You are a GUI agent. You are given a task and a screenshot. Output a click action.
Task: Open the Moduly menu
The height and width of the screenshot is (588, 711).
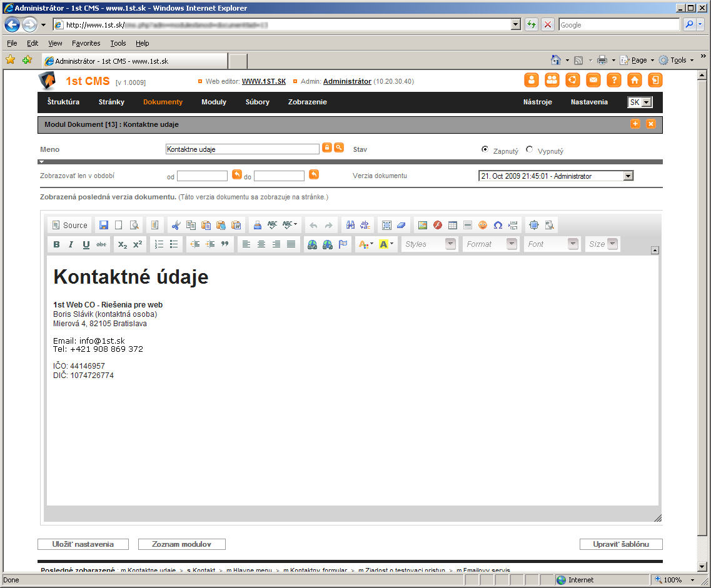pos(214,102)
